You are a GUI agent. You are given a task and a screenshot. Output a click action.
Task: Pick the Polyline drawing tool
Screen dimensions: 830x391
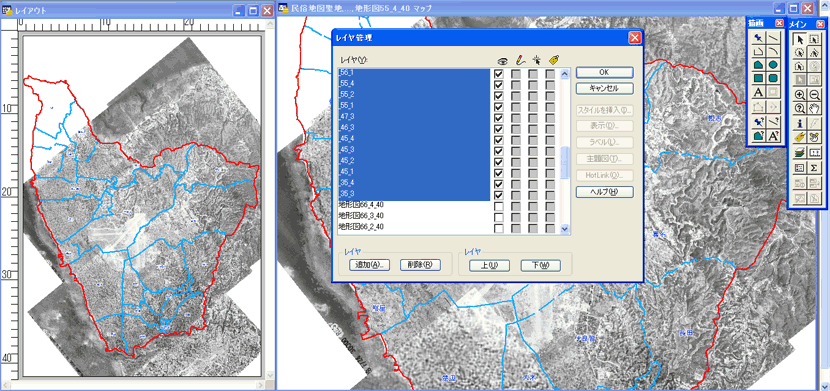(x=758, y=51)
